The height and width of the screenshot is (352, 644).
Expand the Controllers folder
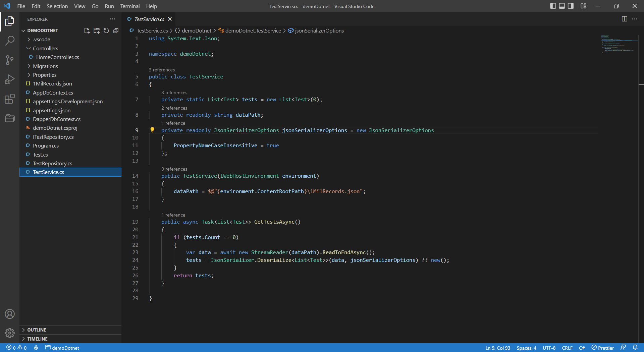tap(45, 48)
